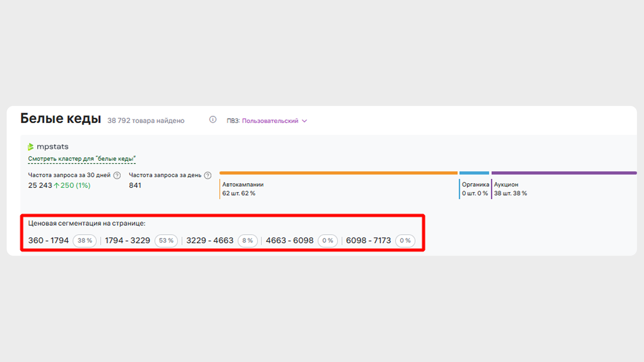Image resolution: width=644 pixels, height=362 pixels.
Task: Select price segment 360 - 1794
Action: pyautogui.click(x=48, y=241)
